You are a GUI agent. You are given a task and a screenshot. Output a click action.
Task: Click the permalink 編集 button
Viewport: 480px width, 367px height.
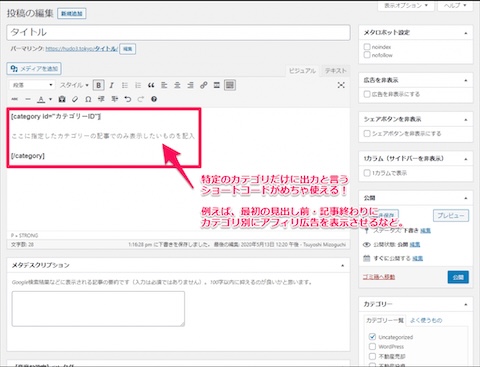coord(127,49)
